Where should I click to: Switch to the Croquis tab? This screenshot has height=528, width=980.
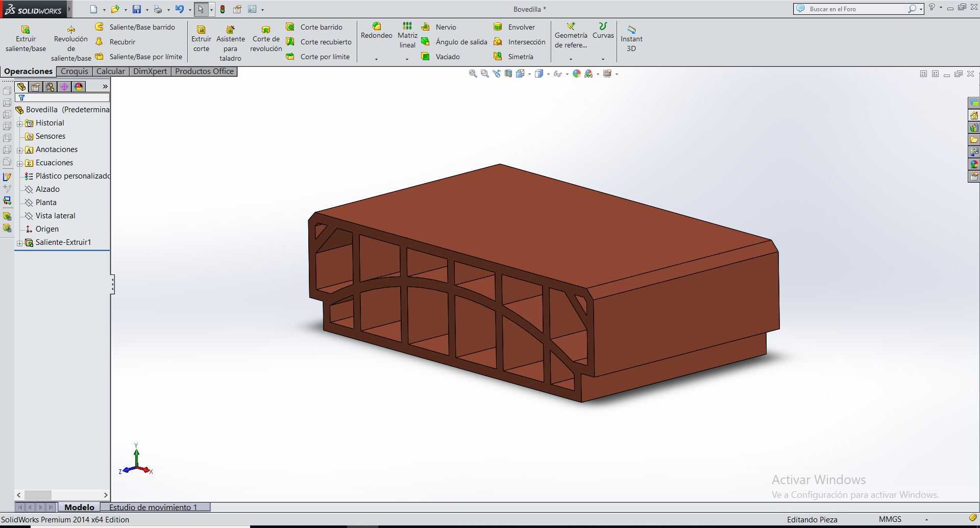click(75, 71)
